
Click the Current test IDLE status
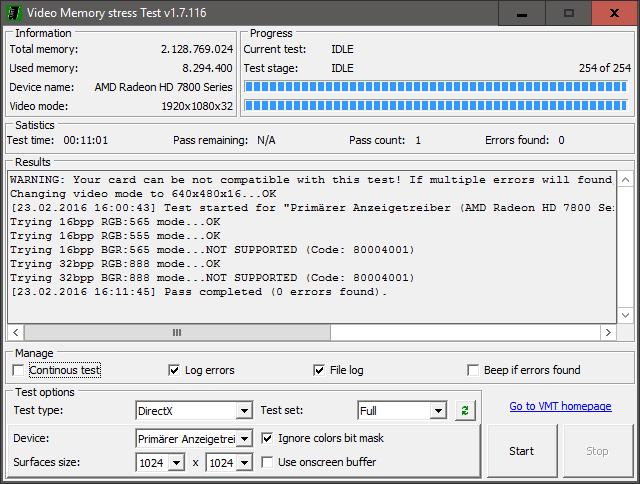pos(342,49)
